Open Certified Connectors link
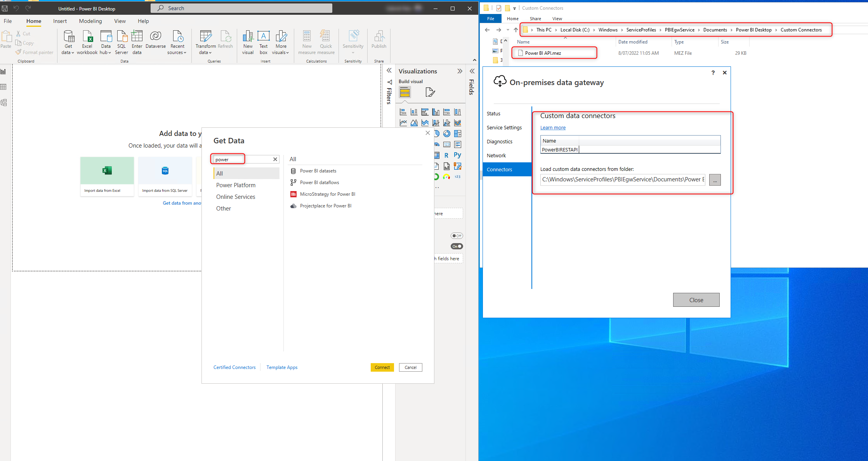This screenshot has height=461, width=868. tap(234, 367)
